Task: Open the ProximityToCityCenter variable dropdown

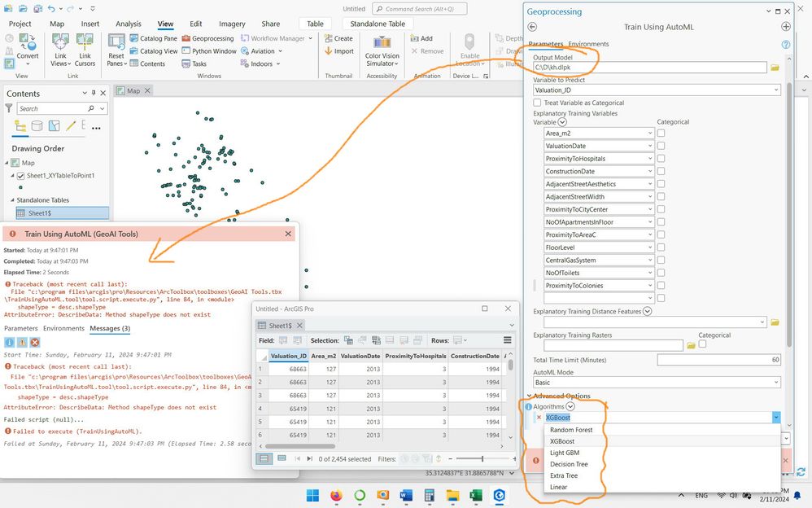Action: (x=650, y=209)
